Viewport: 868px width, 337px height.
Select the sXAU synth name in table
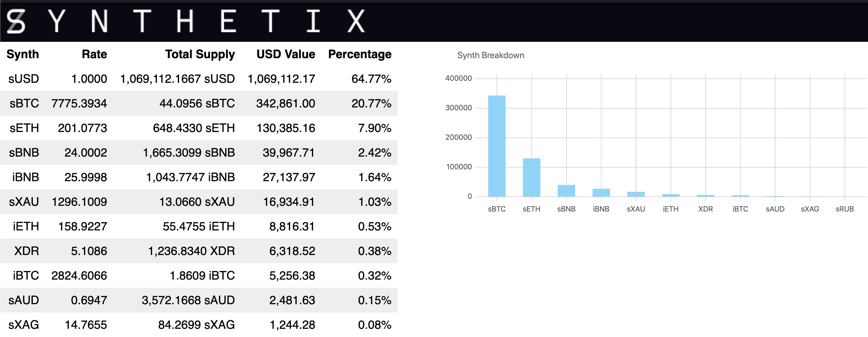[x=24, y=202]
